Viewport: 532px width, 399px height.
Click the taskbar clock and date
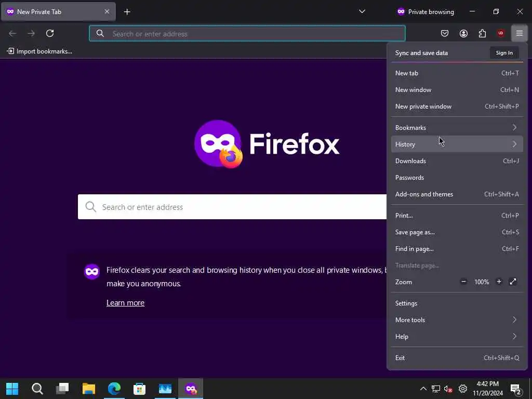pos(488,389)
